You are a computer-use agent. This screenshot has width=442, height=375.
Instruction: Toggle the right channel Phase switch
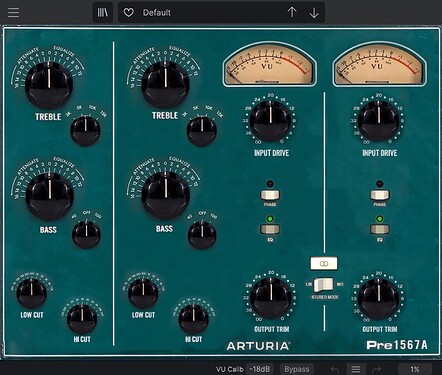[380, 195]
